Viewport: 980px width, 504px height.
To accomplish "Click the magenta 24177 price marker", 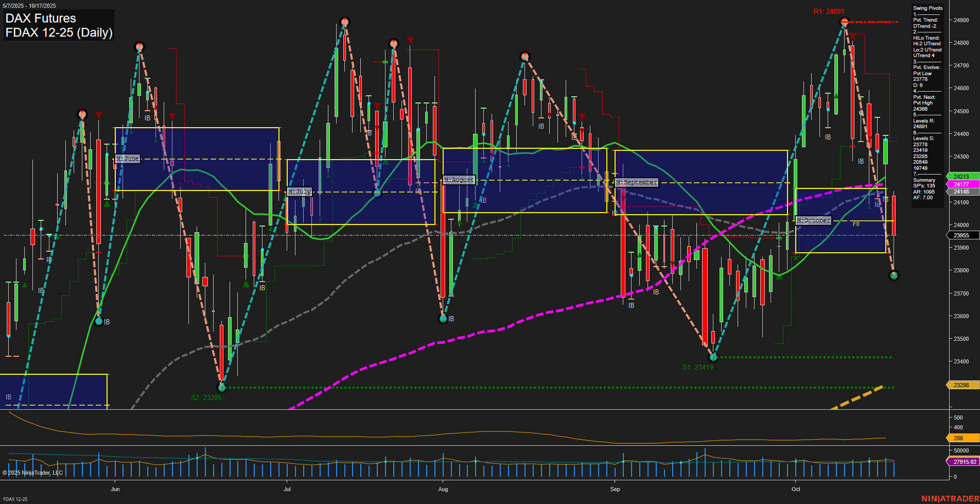I will 961,184.
